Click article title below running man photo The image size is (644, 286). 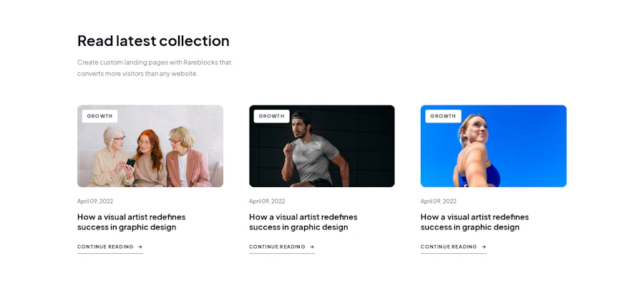click(303, 221)
